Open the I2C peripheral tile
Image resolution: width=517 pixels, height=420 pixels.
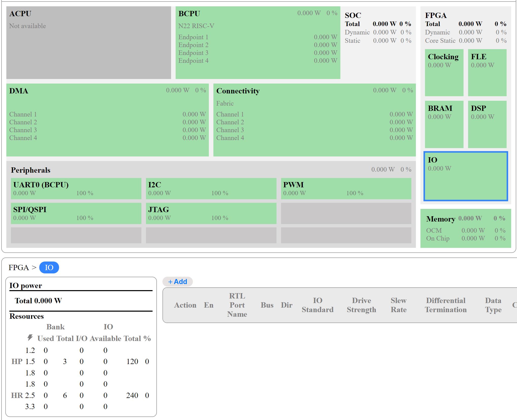click(x=211, y=189)
